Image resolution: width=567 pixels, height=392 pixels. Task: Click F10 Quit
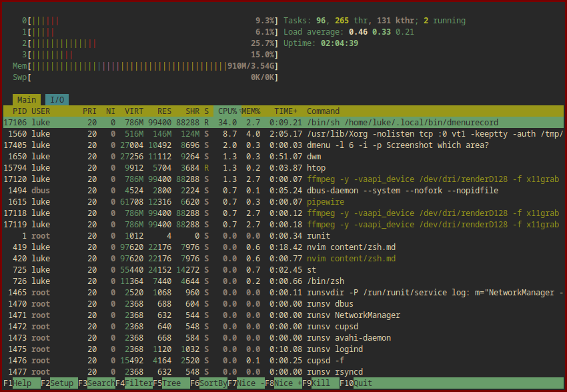pyautogui.click(x=357, y=383)
